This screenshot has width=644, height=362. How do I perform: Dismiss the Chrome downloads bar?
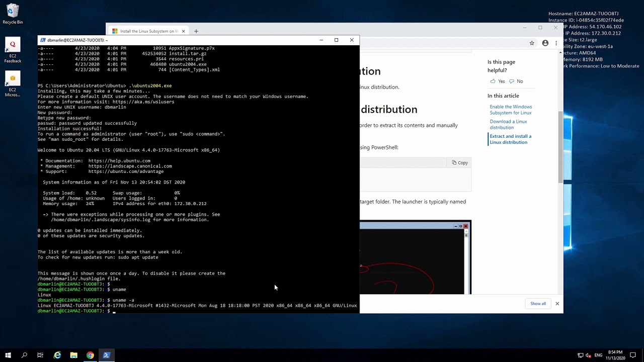tap(557, 304)
